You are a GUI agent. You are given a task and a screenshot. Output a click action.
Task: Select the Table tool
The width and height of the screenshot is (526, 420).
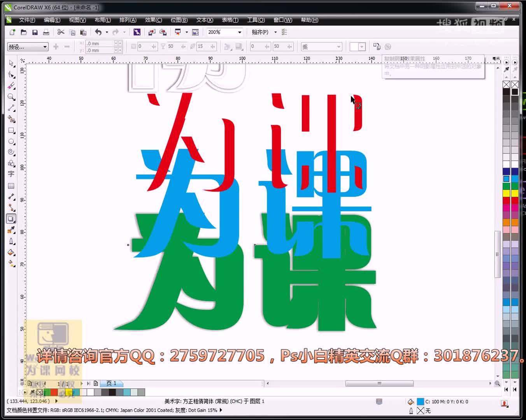(x=11, y=185)
